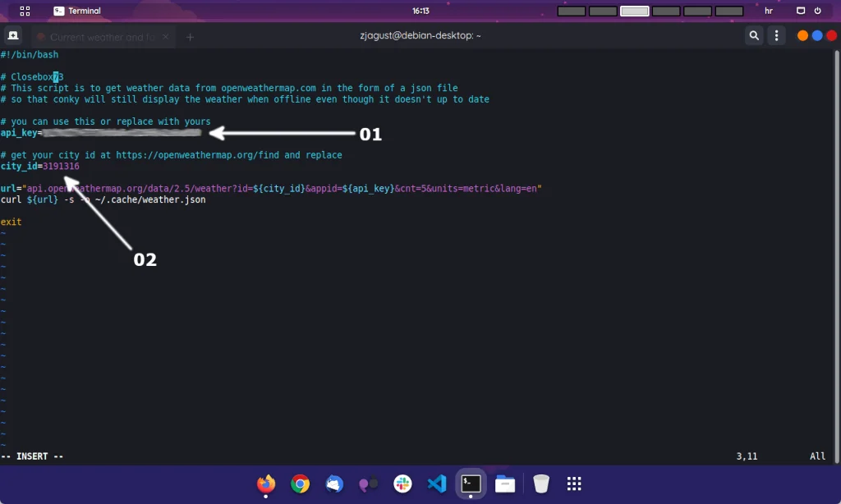
Task: Switch keyboard layout by clicking hr indicator
Action: click(x=769, y=11)
